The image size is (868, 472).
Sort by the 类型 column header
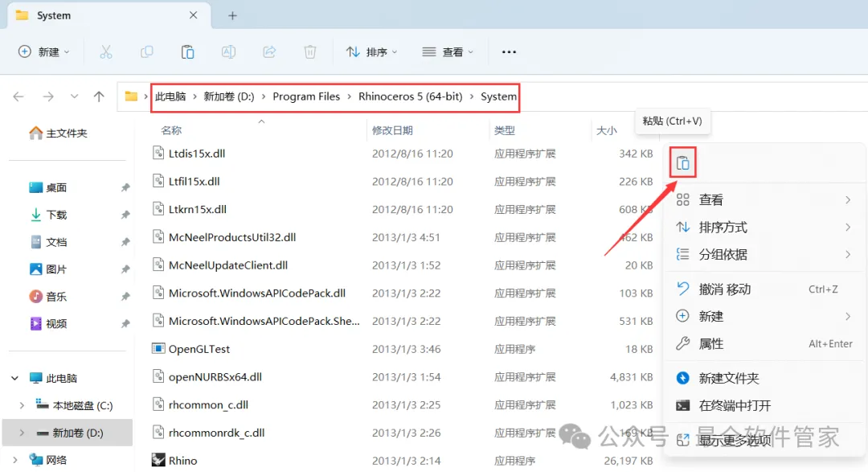point(504,131)
